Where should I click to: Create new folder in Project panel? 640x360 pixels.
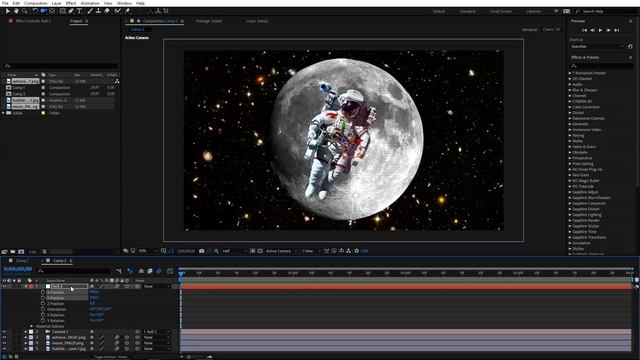click(x=13, y=252)
